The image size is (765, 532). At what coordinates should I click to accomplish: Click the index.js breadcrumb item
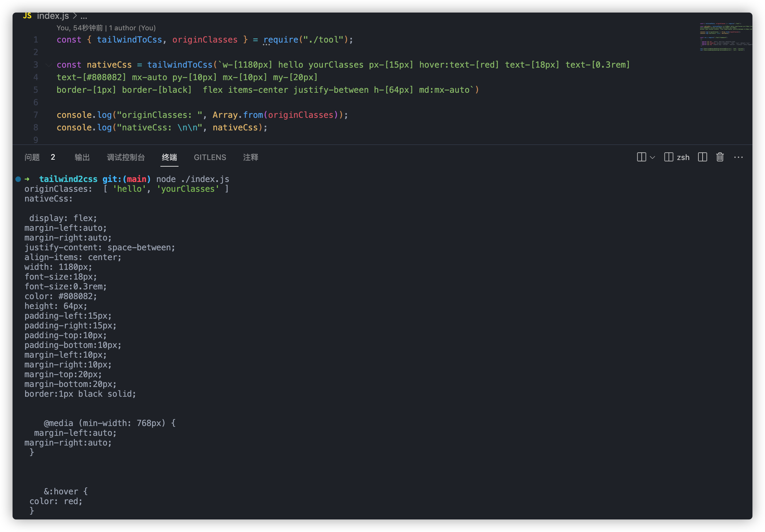coord(53,16)
